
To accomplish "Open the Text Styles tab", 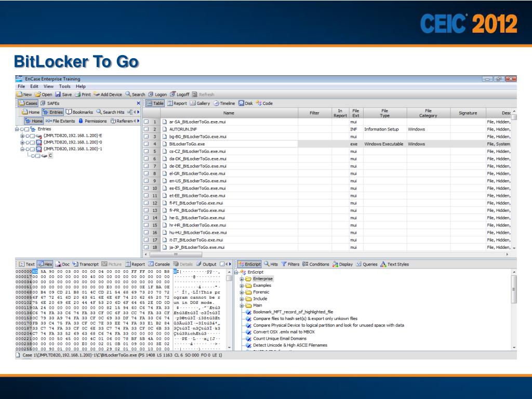I will tap(395, 264).
